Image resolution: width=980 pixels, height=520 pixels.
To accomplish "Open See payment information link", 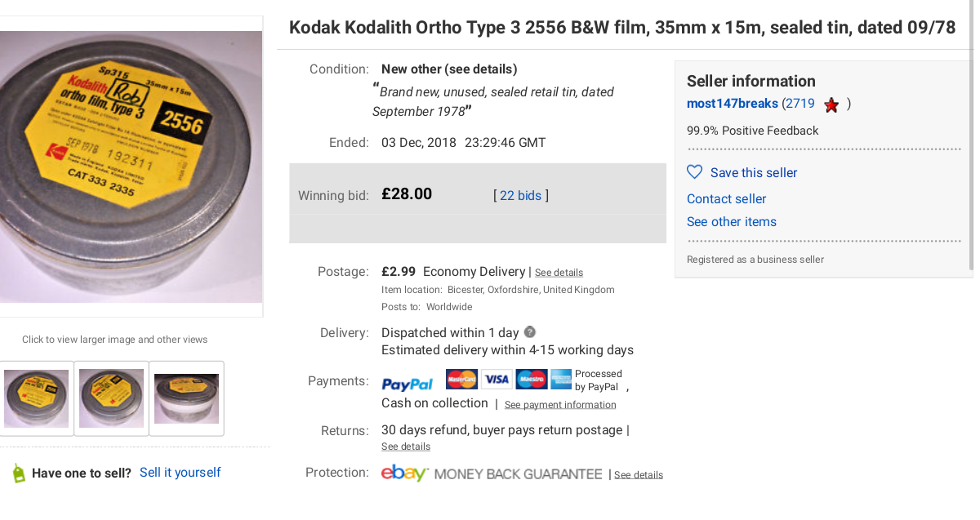I will click(560, 405).
